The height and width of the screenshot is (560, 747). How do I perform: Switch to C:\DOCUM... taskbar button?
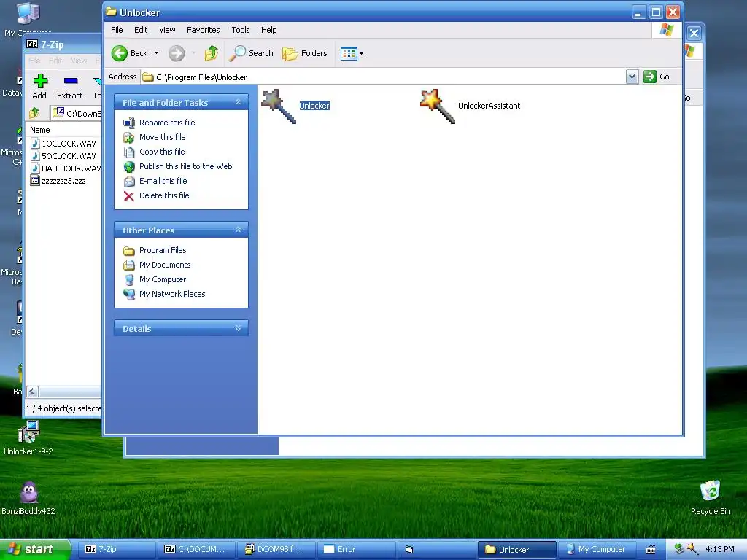point(197,550)
